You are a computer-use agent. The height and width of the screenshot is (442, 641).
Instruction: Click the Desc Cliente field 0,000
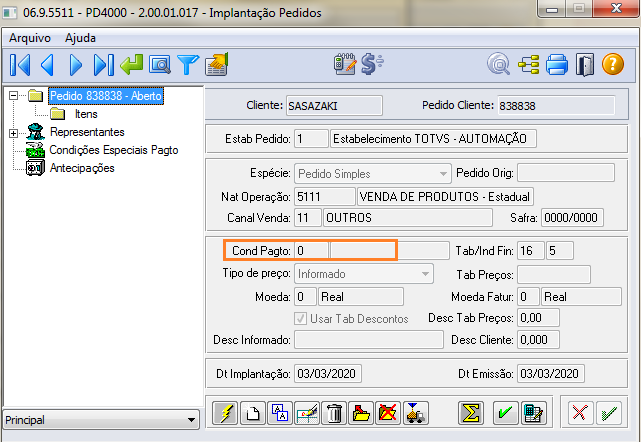[x=538, y=340]
